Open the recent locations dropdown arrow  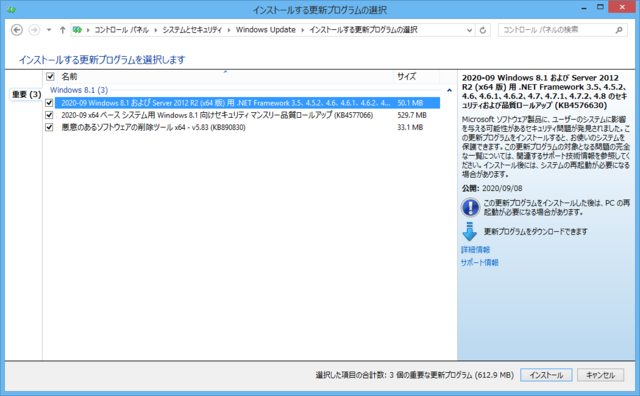pyautogui.click(x=49, y=30)
